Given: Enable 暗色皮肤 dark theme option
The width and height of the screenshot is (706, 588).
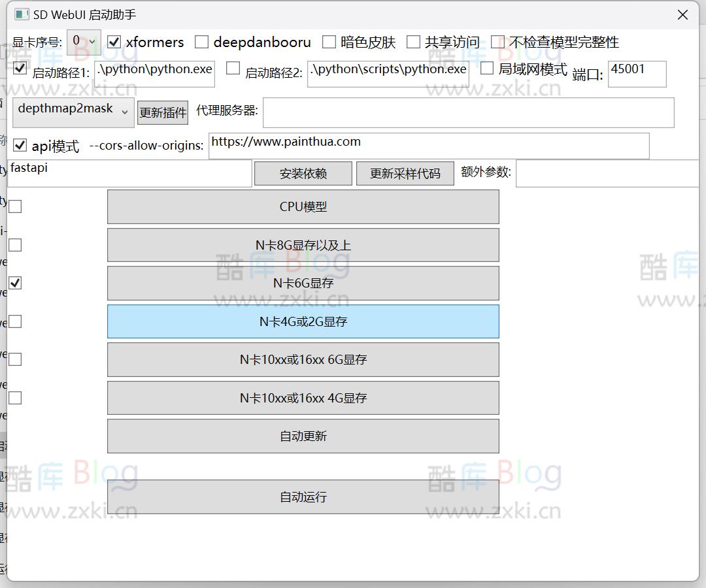Looking at the screenshot, I should (x=329, y=42).
